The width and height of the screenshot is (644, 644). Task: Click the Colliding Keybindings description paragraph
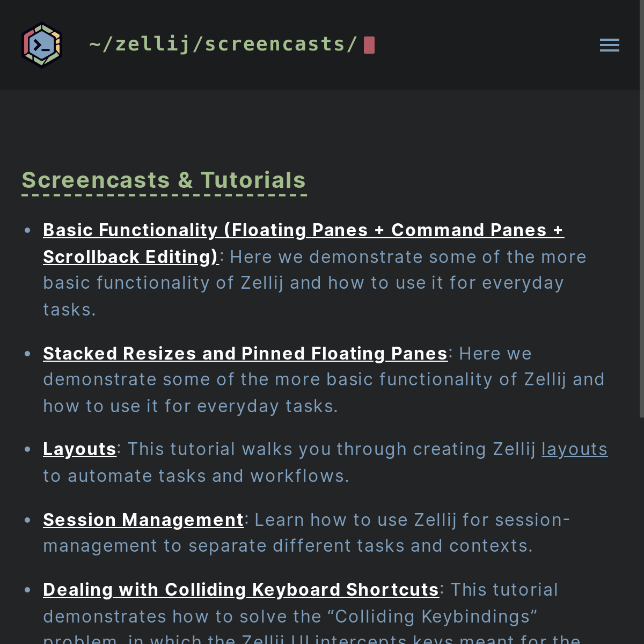290,617
